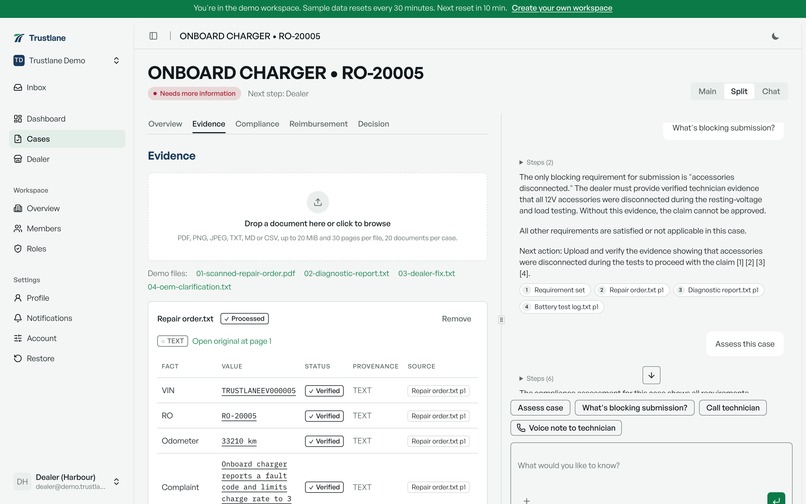
Task: Focus the What would you like to know? input
Action: point(651,465)
